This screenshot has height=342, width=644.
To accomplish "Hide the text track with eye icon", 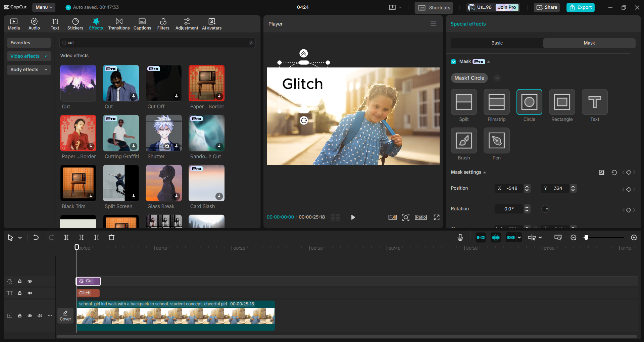I will click(x=30, y=293).
